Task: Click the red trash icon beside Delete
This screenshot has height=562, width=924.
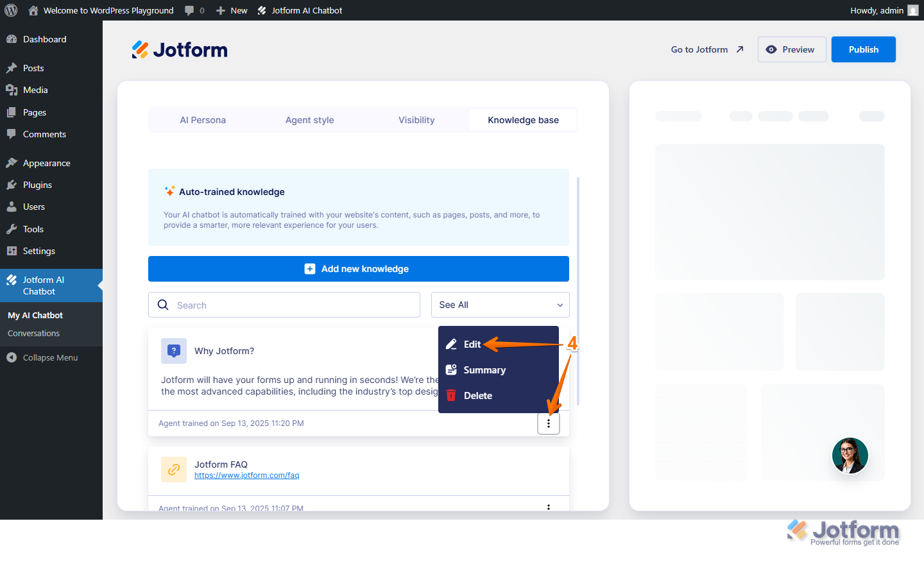Action: 451,395
